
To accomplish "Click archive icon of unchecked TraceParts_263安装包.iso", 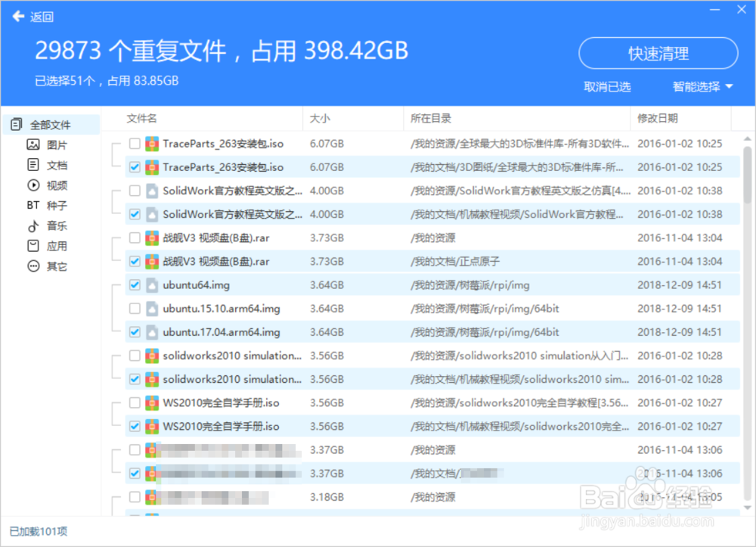I will tap(152, 143).
